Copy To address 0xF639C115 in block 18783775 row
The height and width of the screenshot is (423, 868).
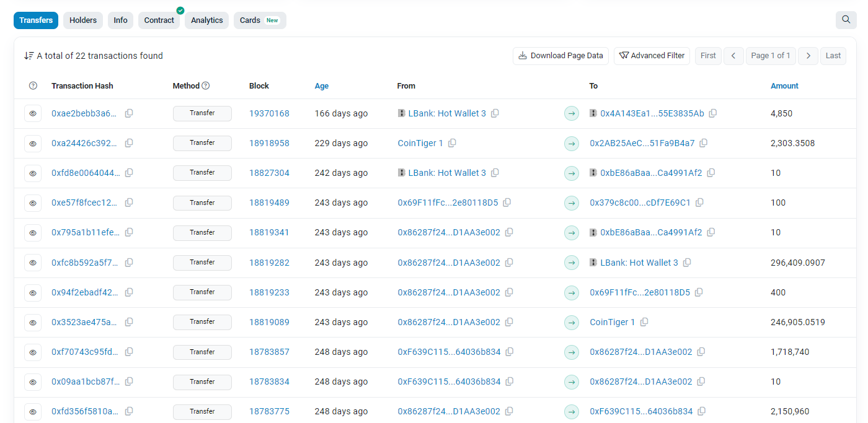coord(701,411)
